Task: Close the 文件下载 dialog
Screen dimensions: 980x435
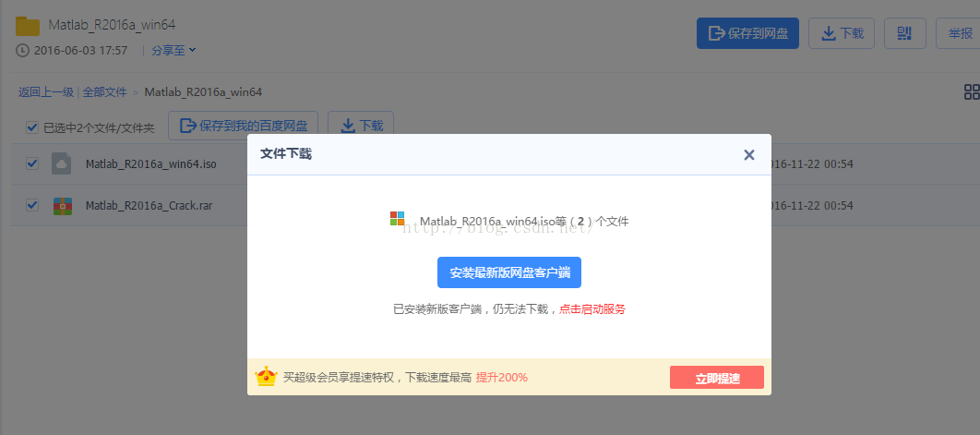Action: tap(748, 154)
